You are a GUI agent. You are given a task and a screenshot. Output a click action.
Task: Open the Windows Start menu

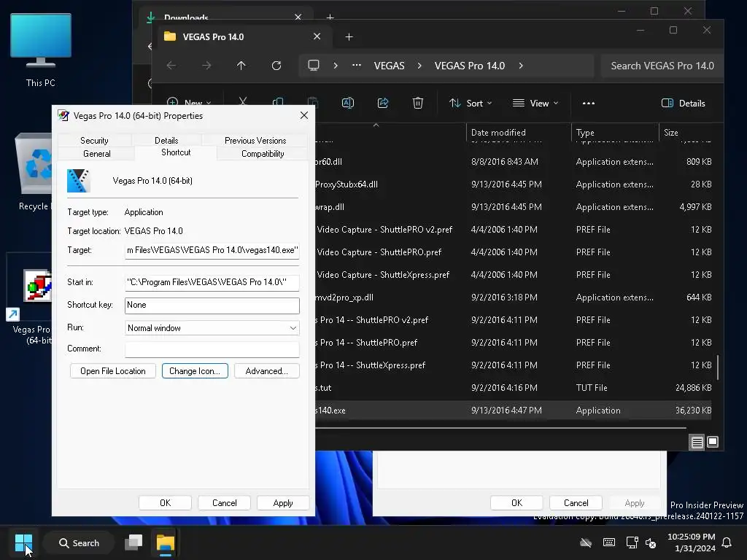pos(23,542)
